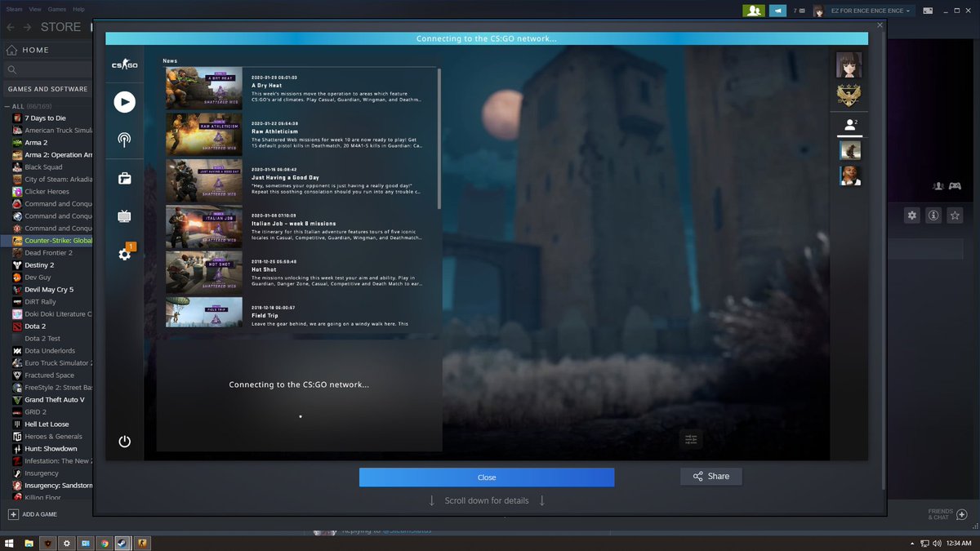Image resolution: width=980 pixels, height=551 pixels.
Task: Click game page controller icon
Action: pyautogui.click(x=955, y=186)
